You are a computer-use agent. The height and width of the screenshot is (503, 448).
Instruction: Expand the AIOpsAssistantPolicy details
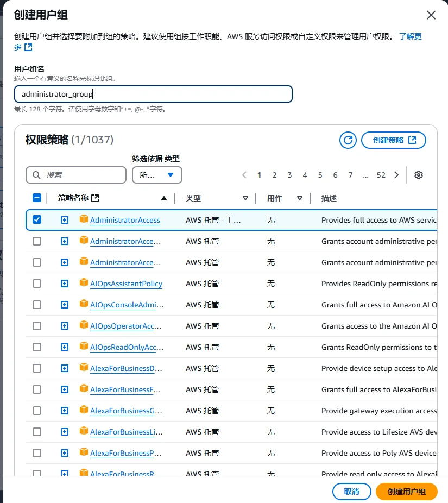[65, 284]
